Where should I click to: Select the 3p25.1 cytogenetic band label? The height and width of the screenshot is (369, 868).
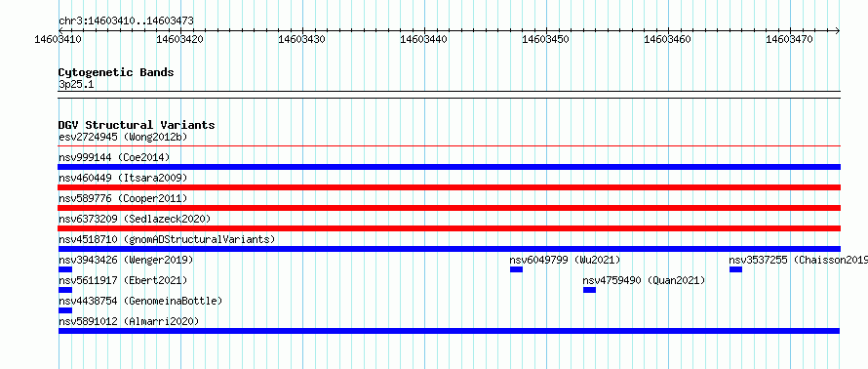[x=76, y=84]
